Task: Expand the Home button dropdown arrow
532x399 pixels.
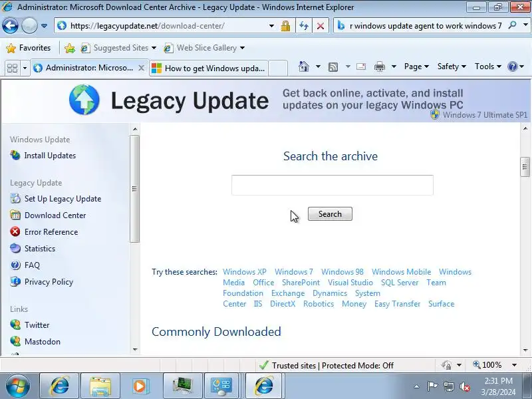Action: pyautogui.click(x=318, y=66)
